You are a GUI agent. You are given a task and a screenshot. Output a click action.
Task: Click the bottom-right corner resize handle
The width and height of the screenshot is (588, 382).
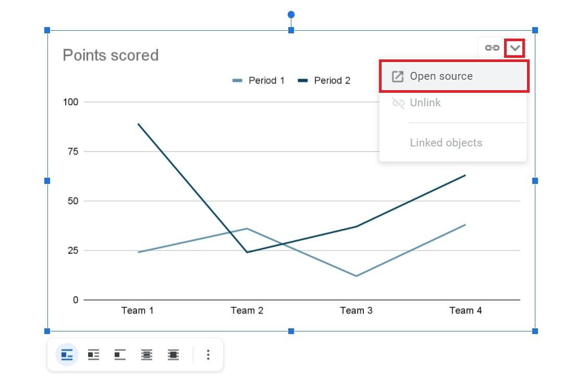pyautogui.click(x=535, y=331)
